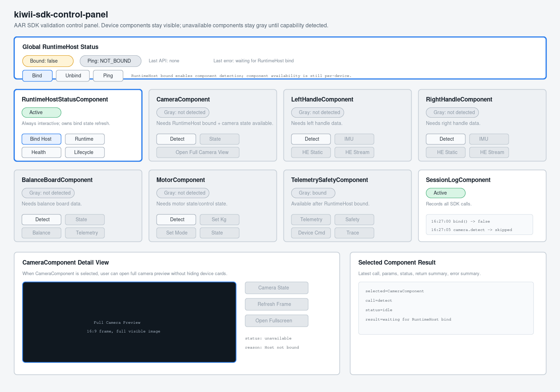Click the Bind button in Global RuntimeHost Status
This screenshot has width=560, height=392.
coord(37,76)
